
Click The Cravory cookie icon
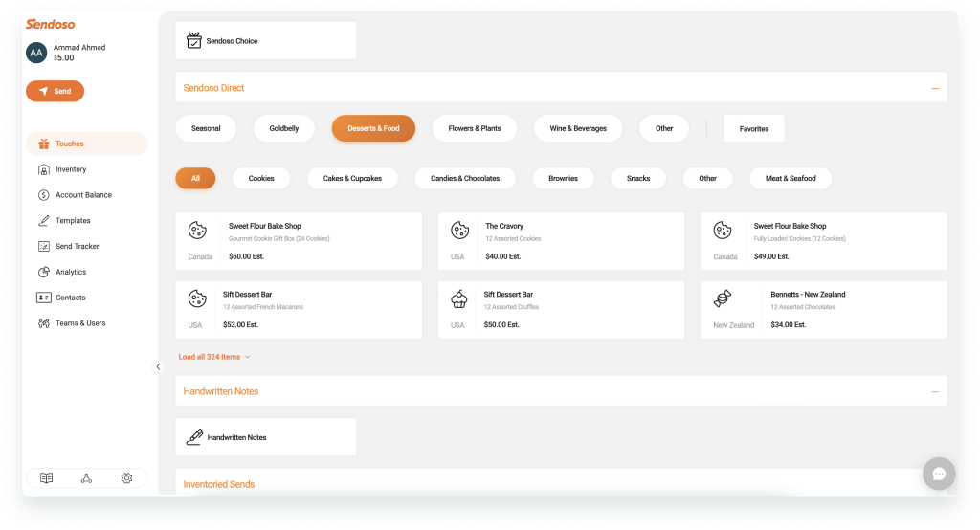click(x=460, y=231)
